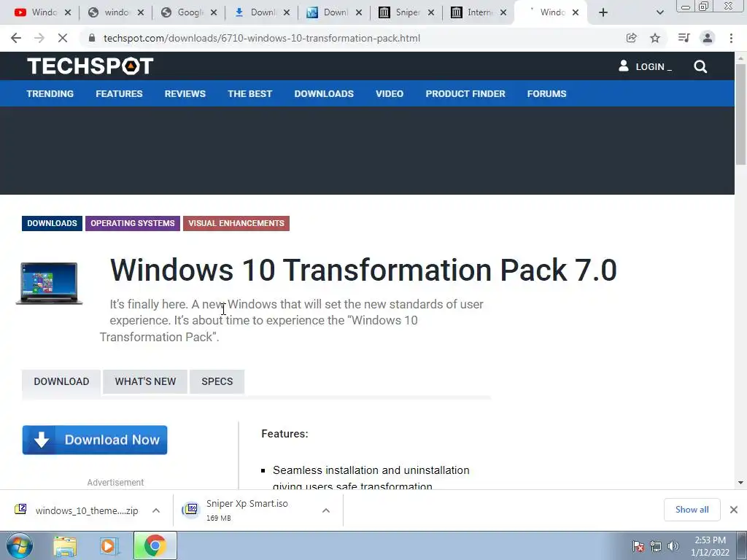Click Action Center flag tray icon
The height and width of the screenshot is (560, 747).
pyautogui.click(x=638, y=545)
